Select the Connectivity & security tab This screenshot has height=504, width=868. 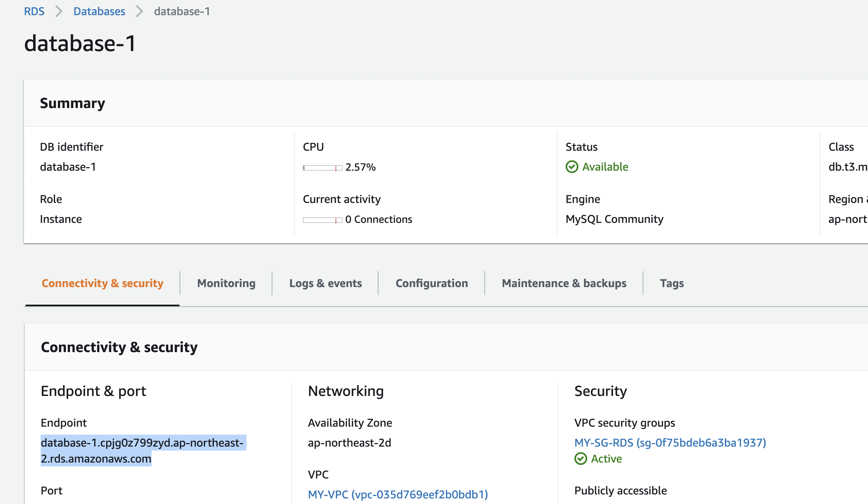(x=103, y=283)
